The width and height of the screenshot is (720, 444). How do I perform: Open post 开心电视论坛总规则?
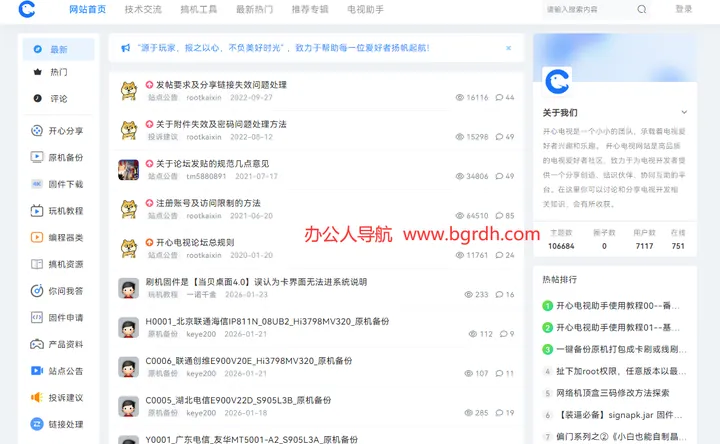pos(195,242)
